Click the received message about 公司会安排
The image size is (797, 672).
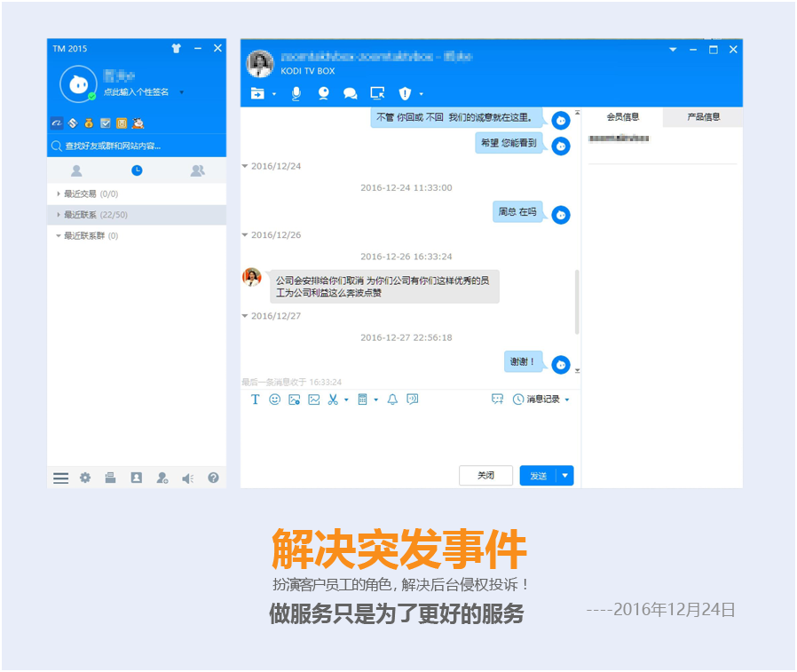click(x=384, y=287)
